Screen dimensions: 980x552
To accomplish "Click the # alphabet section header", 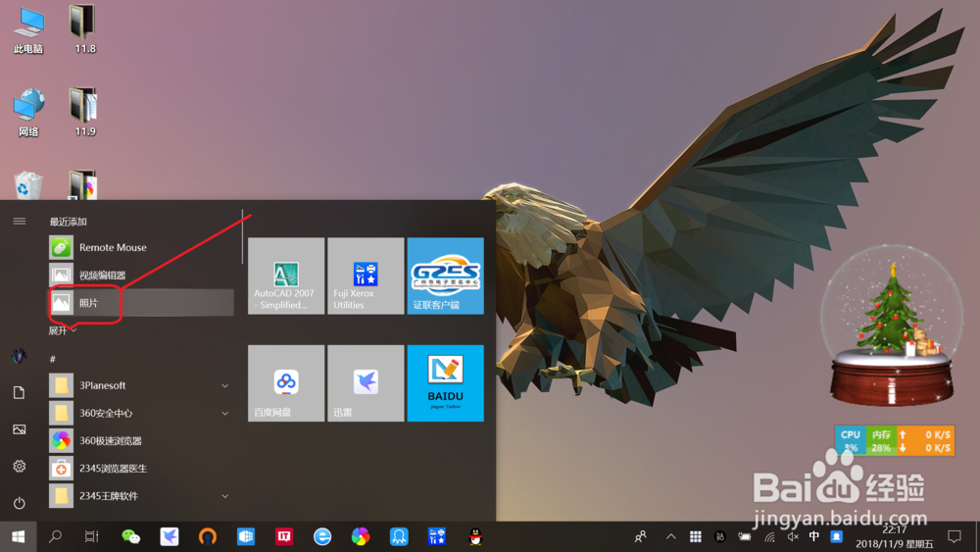I will [53, 359].
